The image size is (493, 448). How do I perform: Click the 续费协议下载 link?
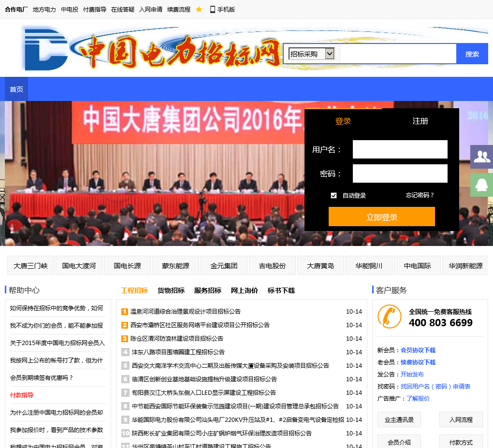(418, 362)
